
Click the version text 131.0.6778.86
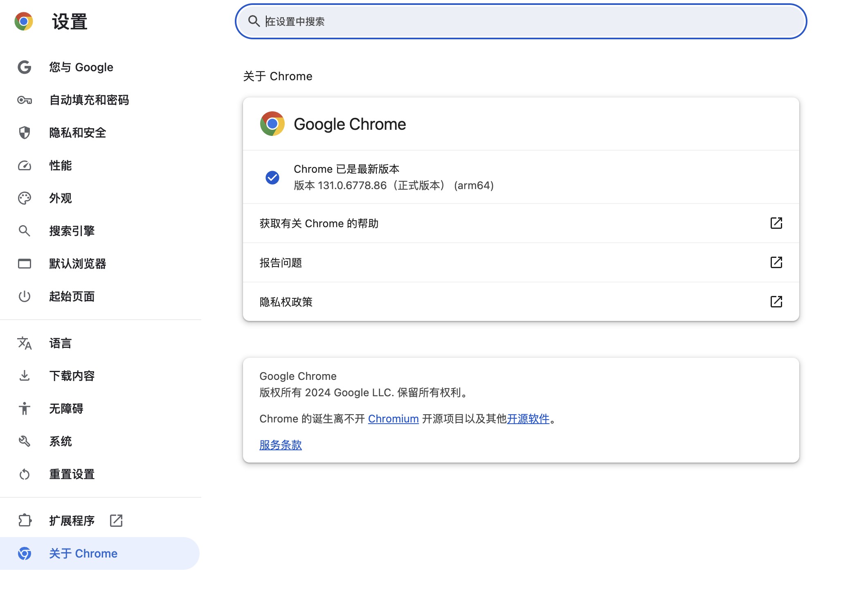(352, 185)
